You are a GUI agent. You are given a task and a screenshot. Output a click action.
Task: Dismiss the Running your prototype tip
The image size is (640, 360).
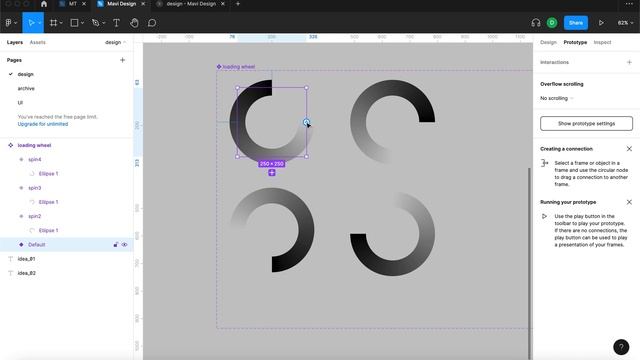(629, 202)
